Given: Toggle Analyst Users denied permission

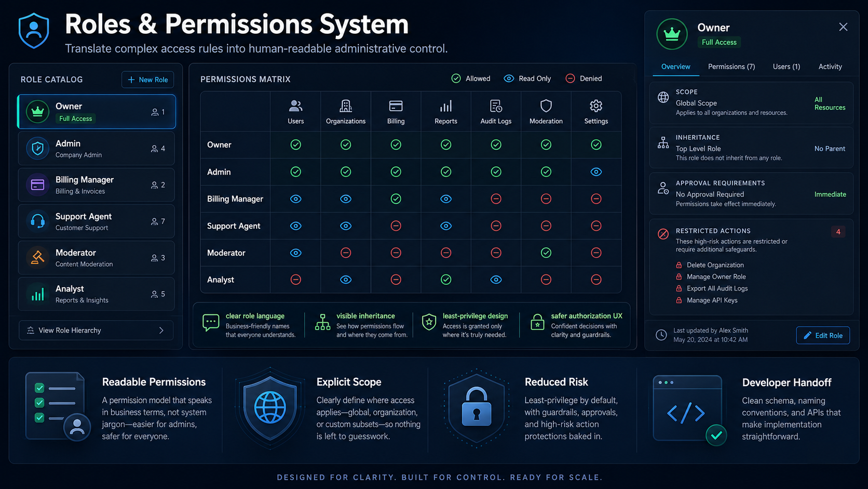Looking at the screenshot, I should (x=296, y=280).
